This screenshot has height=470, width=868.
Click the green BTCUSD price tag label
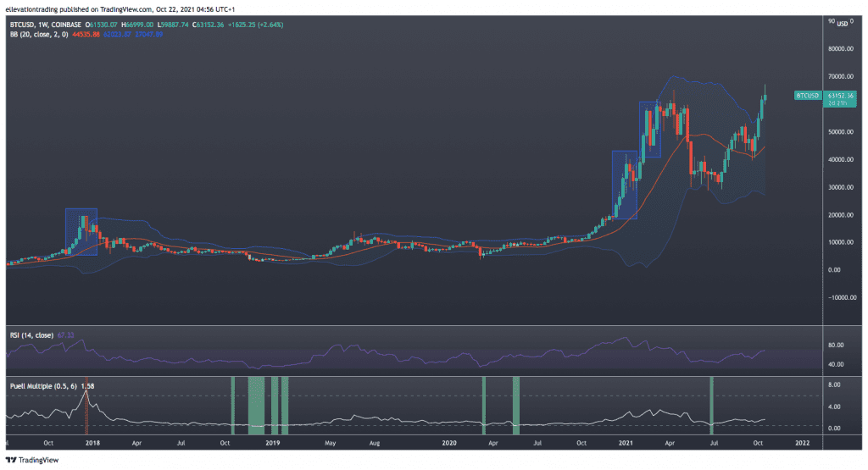(x=808, y=96)
